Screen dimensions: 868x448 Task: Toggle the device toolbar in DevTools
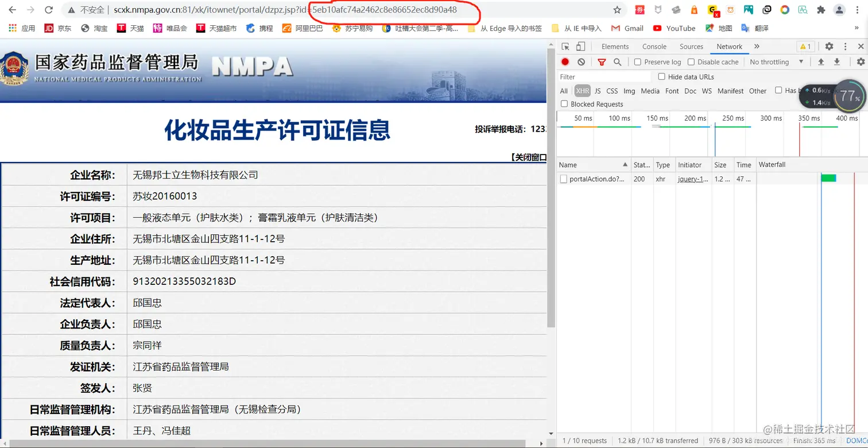[x=580, y=47]
